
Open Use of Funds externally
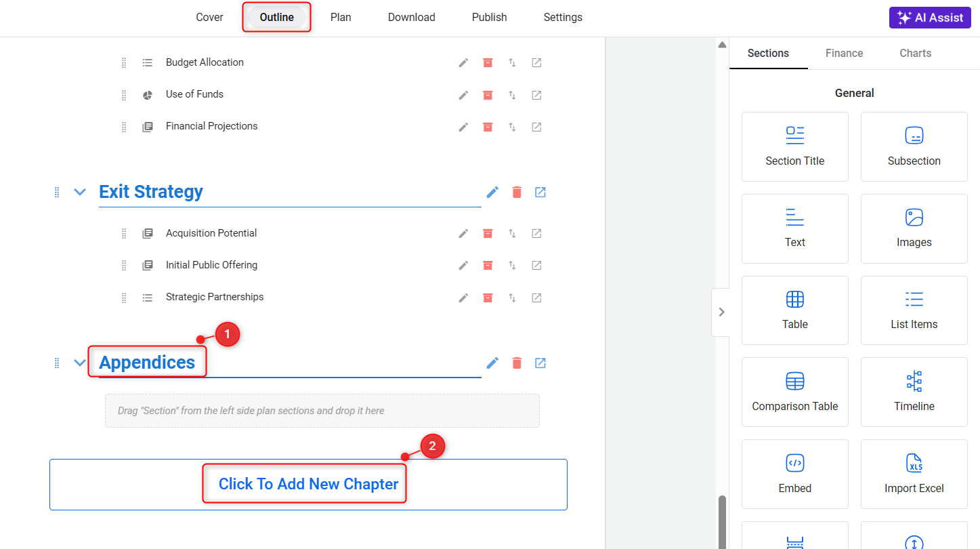[x=536, y=95]
